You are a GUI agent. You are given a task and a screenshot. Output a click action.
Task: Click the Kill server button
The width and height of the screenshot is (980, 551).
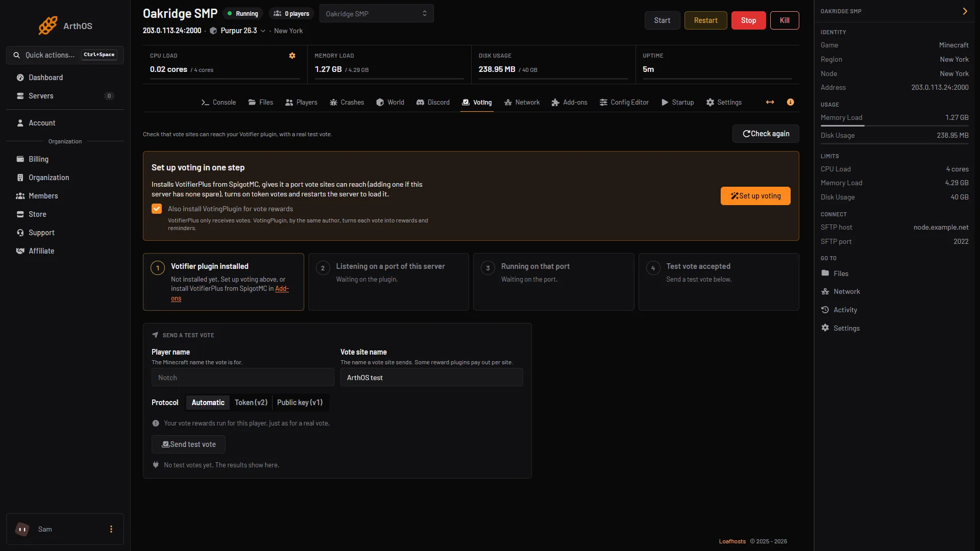785,20
